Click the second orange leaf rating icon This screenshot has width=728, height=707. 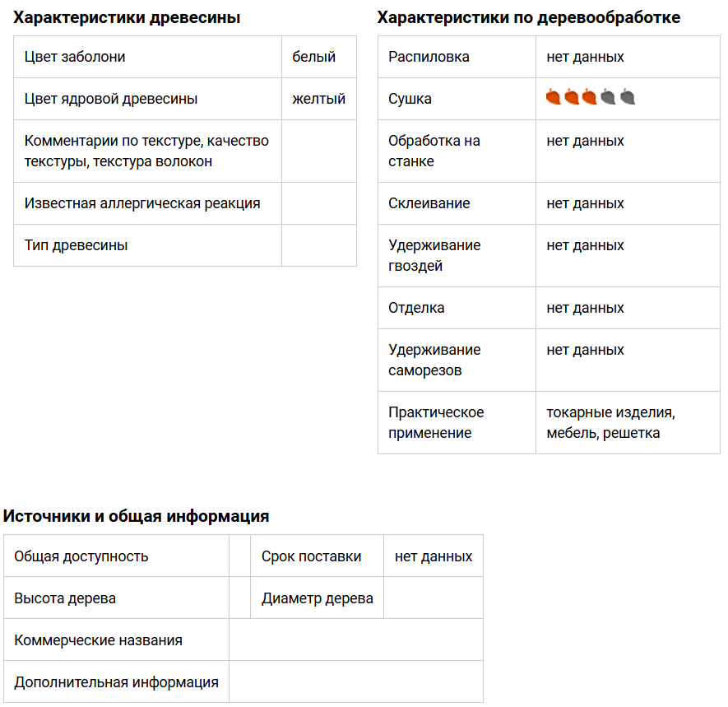(x=572, y=98)
